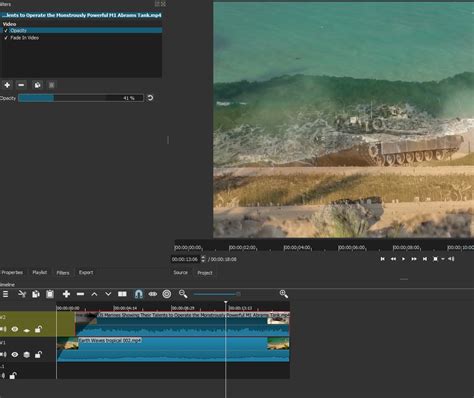474x398 pixels.
Task: Select the Fade In Video filter row
Action: (81, 38)
